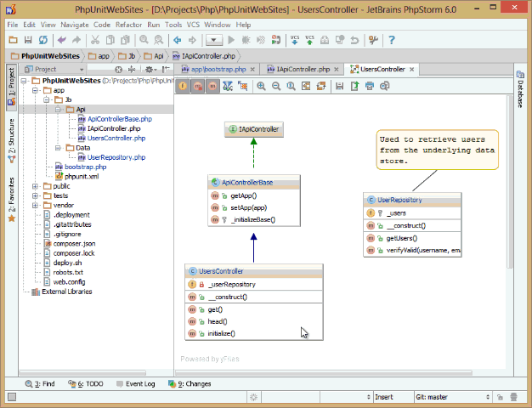Click the diagram Save icon
The width and height of the screenshot is (532, 408).
339,86
